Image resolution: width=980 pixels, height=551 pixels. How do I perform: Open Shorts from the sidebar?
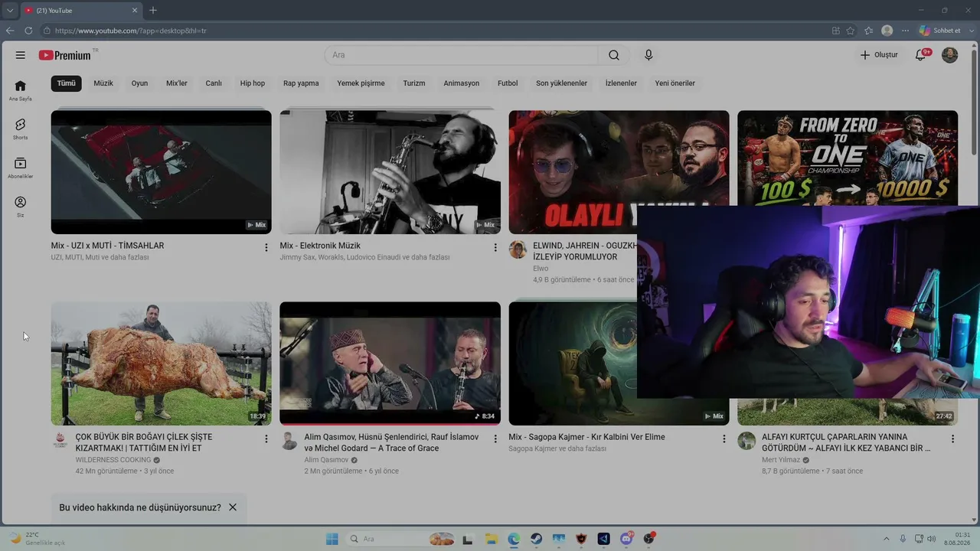pos(21,129)
